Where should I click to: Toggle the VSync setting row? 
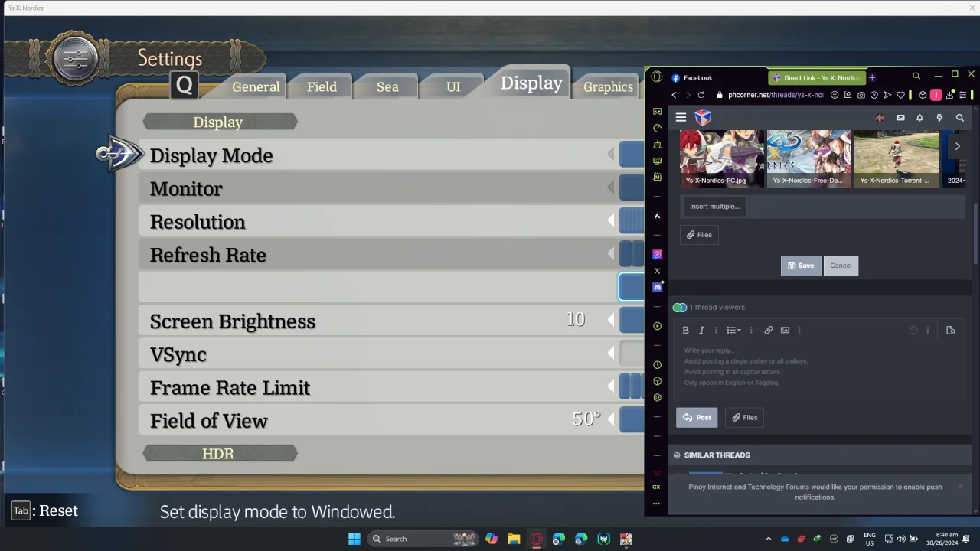pos(391,354)
